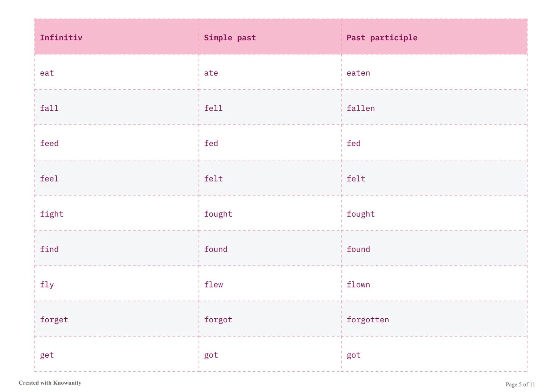The height and width of the screenshot is (392, 554).
Task: Click the past participle "eaten"
Action: (x=358, y=73)
